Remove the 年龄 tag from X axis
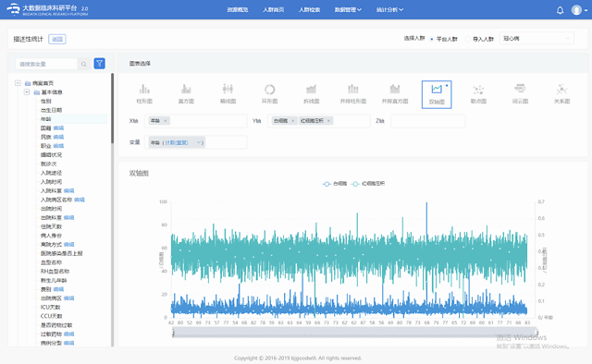This screenshot has width=592, height=364. pyautogui.click(x=166, y=121)
